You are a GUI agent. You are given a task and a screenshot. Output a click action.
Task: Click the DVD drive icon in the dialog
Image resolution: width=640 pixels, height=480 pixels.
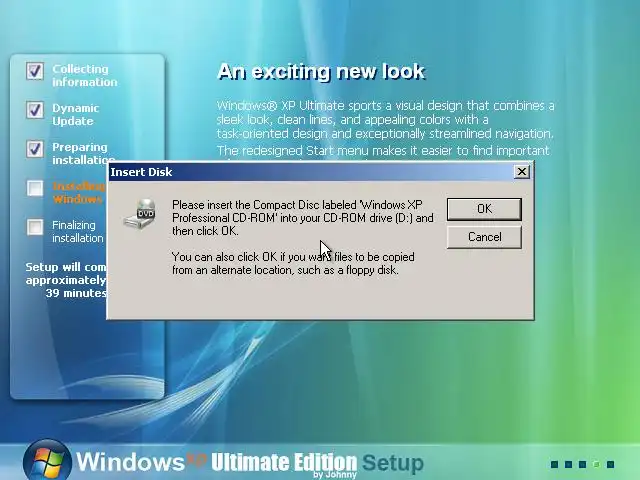[x=140, y=214]
